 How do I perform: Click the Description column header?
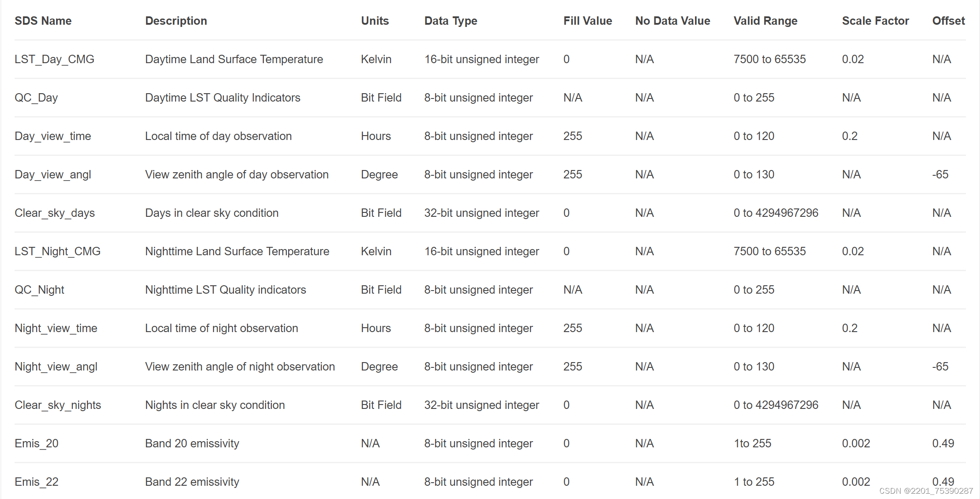point(176,21)
